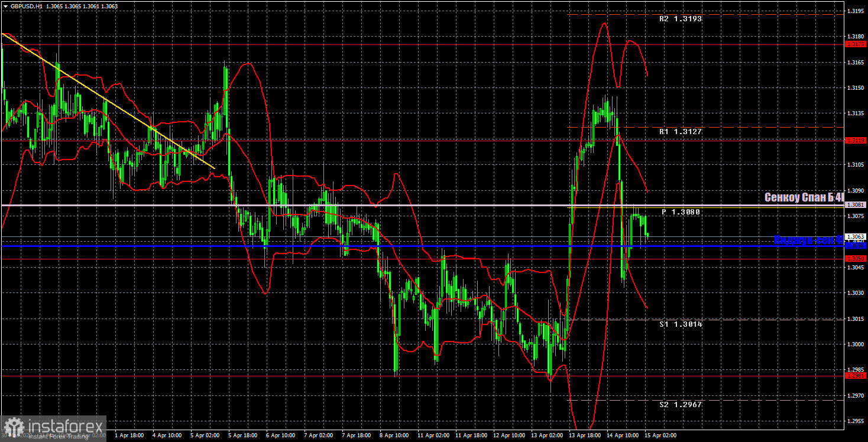This screenshot has height=442, width=868.
Task: Click the GBPUSD,H1 chart title with OHLC values
Action: pyautogui.click(x=63, y=5)
